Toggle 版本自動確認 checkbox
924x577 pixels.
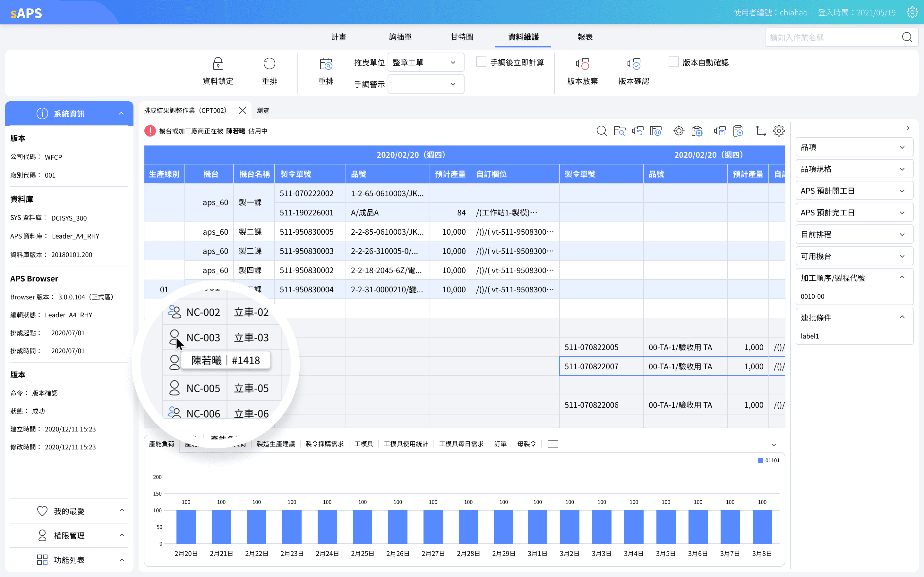click(673, 62)
